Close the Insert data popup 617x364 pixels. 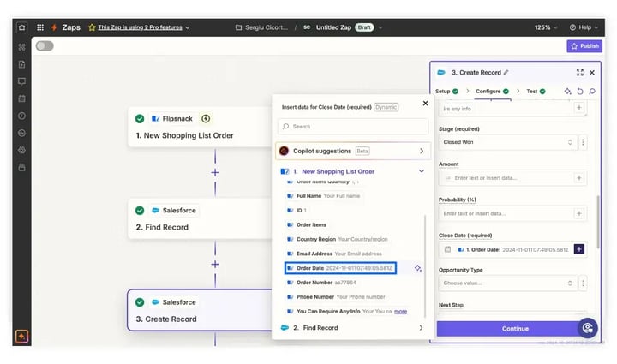tap(425, 104)
